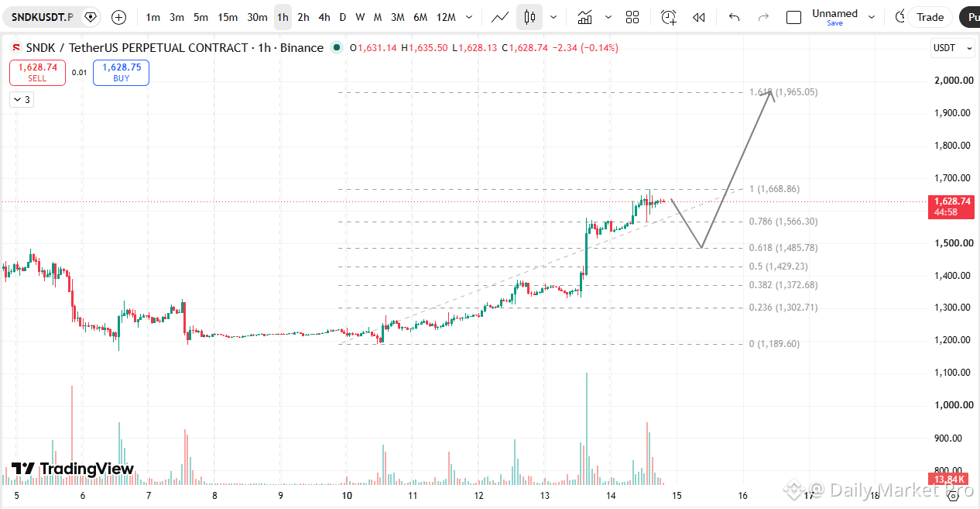Open the SNDKUSDT.P symbol search
This screenshot has width=980, height=509.
[43, 16]
